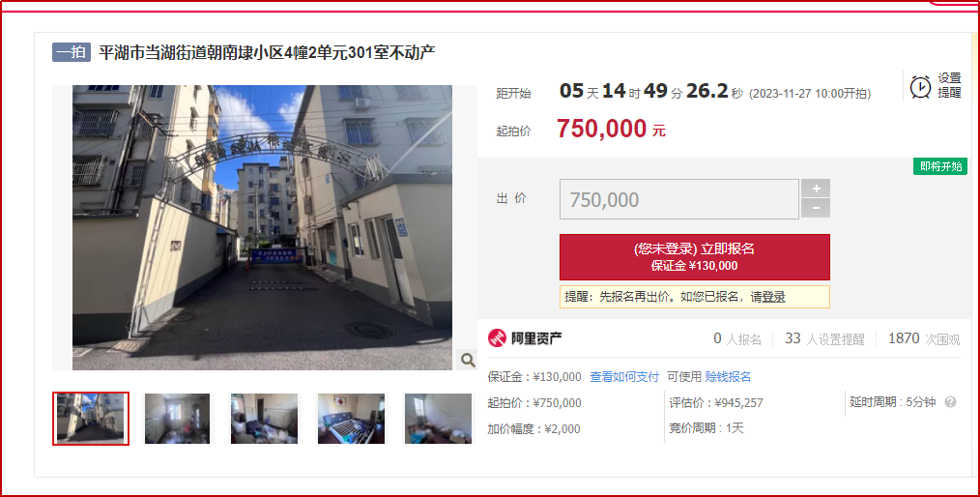Select the second room thumbnail

click(178, 419)
